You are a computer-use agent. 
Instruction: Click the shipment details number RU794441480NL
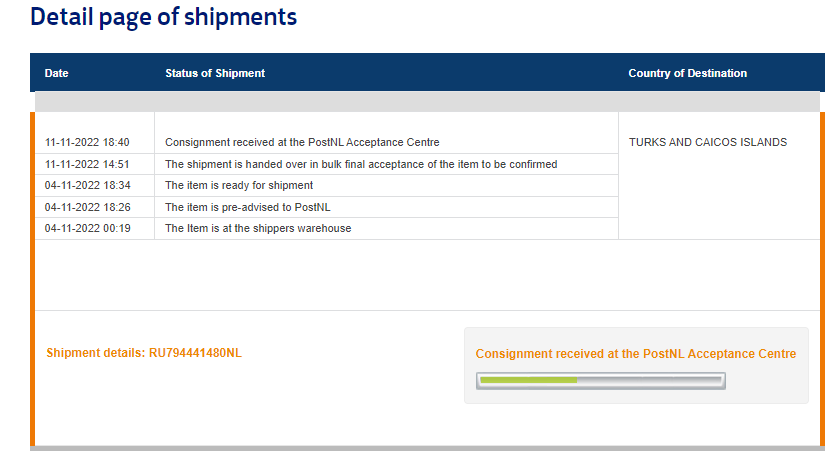(x=195, y=353)
